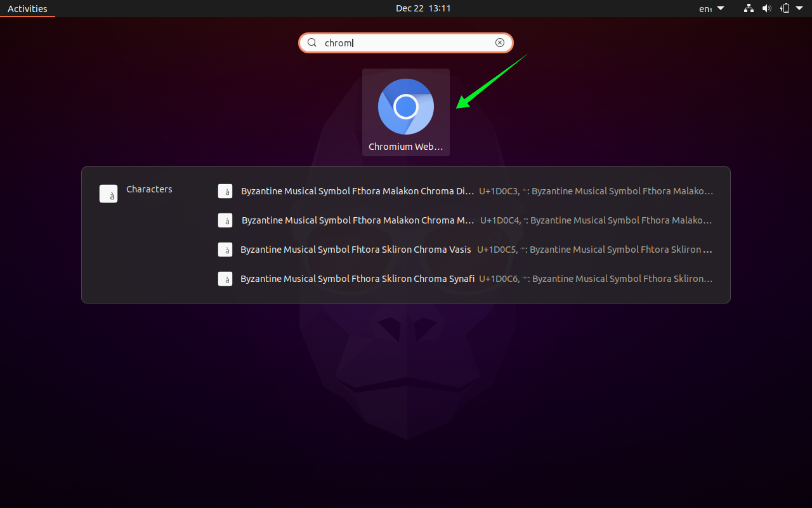Open the 'en' input source menu

coord(711,8)
